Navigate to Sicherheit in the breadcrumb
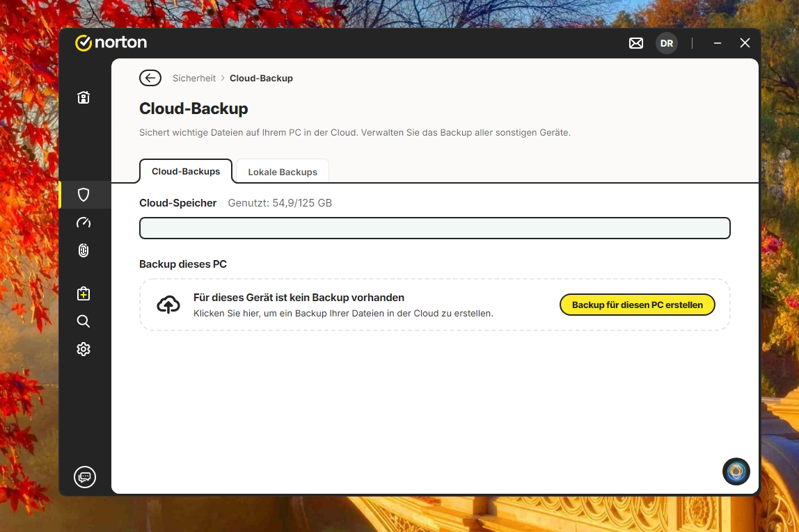This screenshot has height=532, width=799. tap(194, 79)
